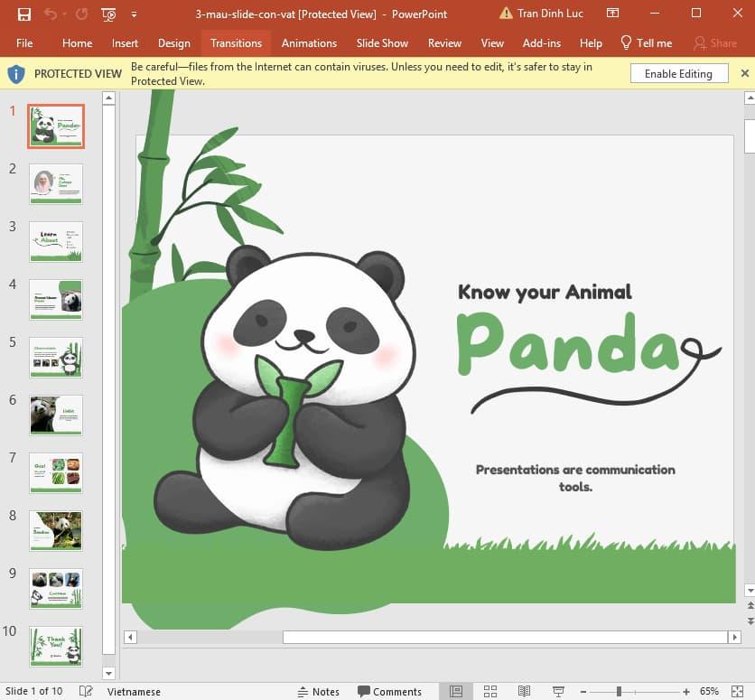
Task: Save the presentation via Quick Access Toolbar
Action: pyautogui.click(x=23, y=14)
